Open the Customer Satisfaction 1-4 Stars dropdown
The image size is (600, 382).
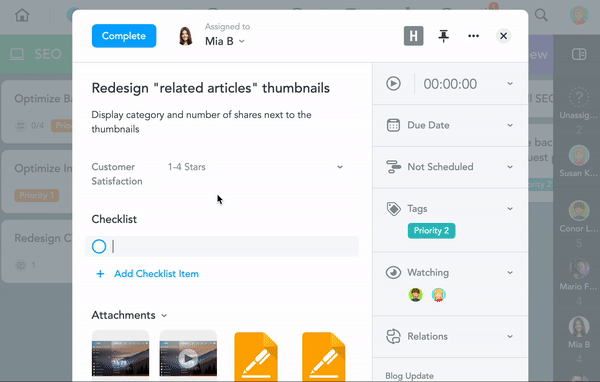pos(256,167)
